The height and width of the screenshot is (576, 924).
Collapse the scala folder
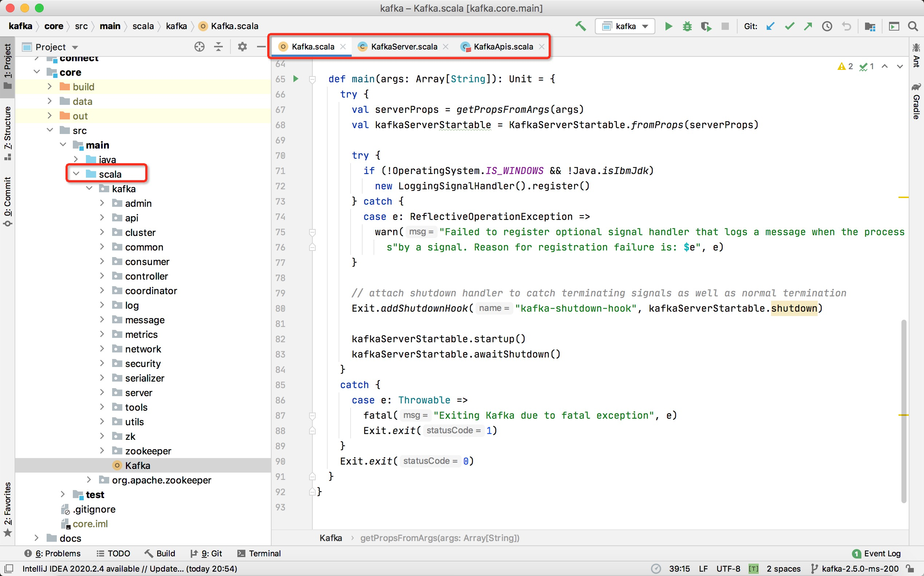pyautogui.click(x=76, y=174)
